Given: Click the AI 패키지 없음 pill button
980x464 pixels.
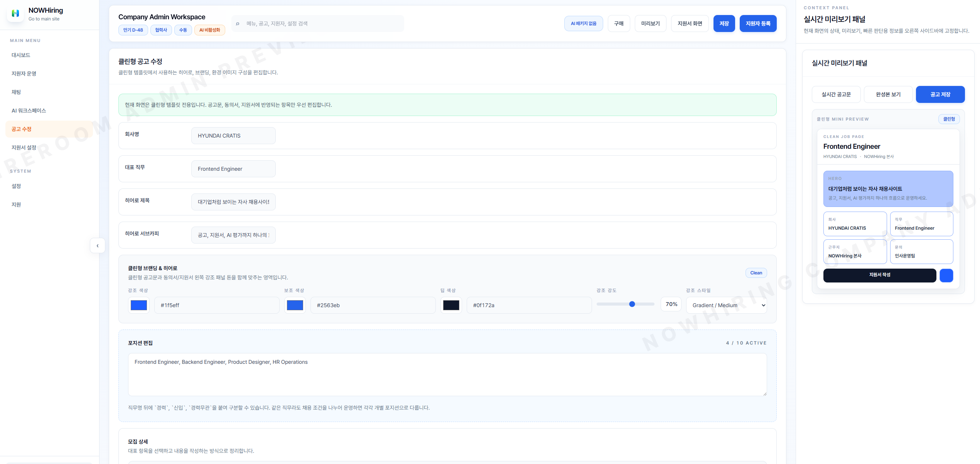Looking at the screenshot, I should (x=583, y=24).
